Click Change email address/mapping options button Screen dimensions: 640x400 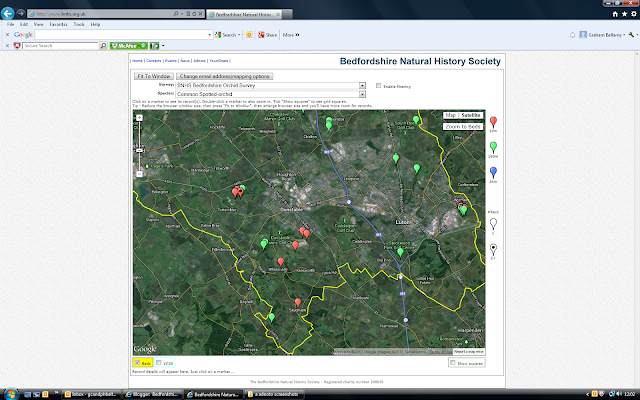(x=224, y=76)
